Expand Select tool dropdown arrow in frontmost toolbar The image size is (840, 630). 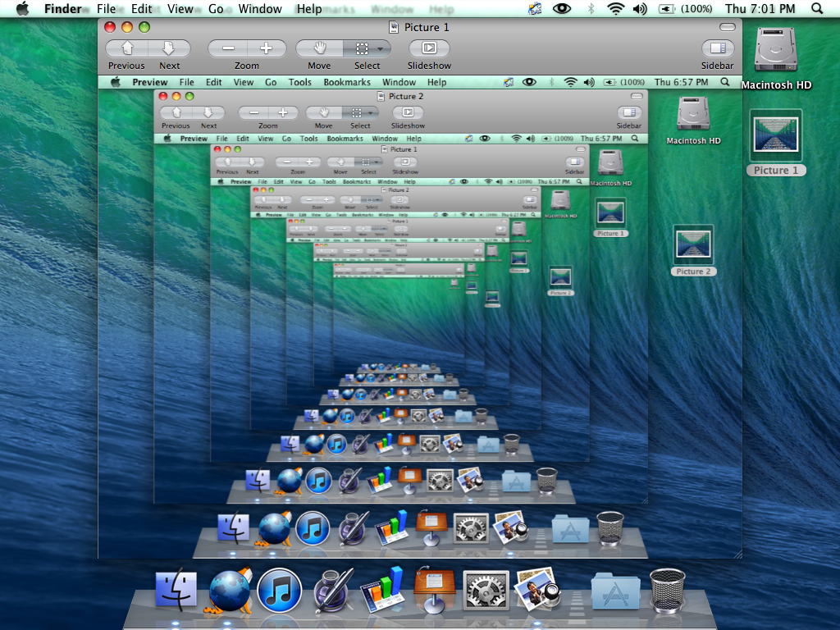click(x=380, y=48)
